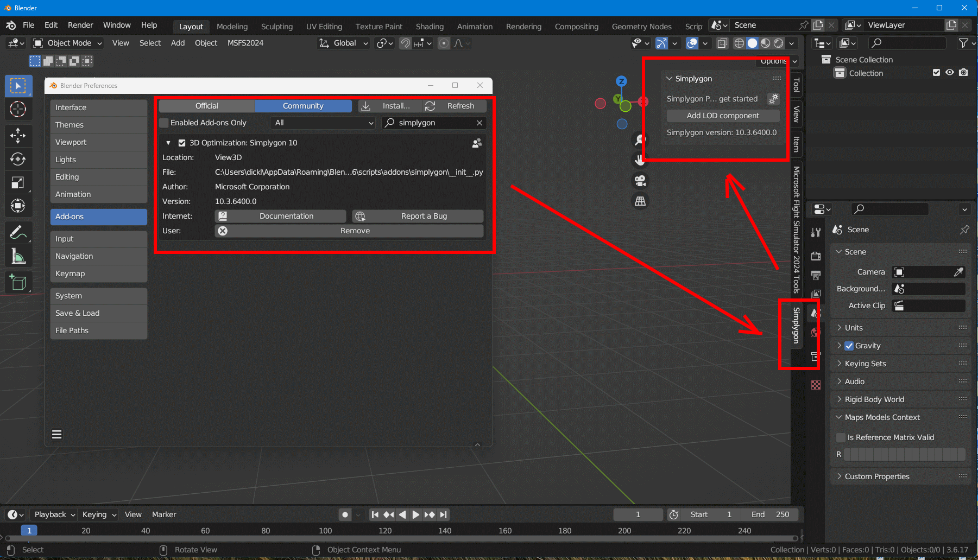This screenshot has height=560, width=978.
Task: Open the Keymap section in Preferences
Action: point(99,273)
